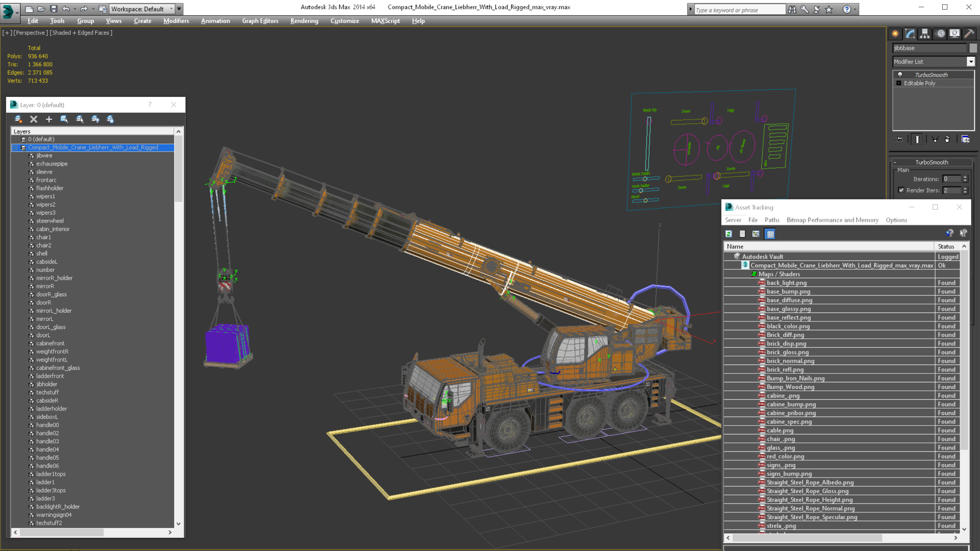The width and height of the screenshot is (980, 551).
Task: Click Remove Modifier trash icon
Action: (x=947, y=139)
